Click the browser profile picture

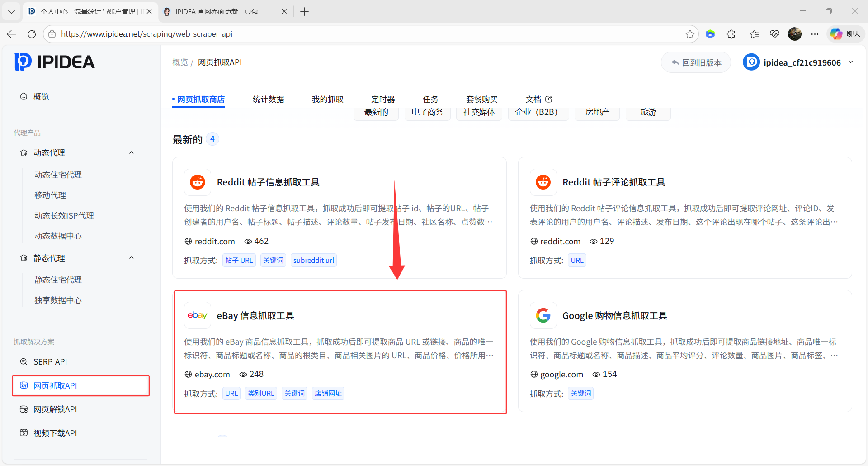[795, 34]
